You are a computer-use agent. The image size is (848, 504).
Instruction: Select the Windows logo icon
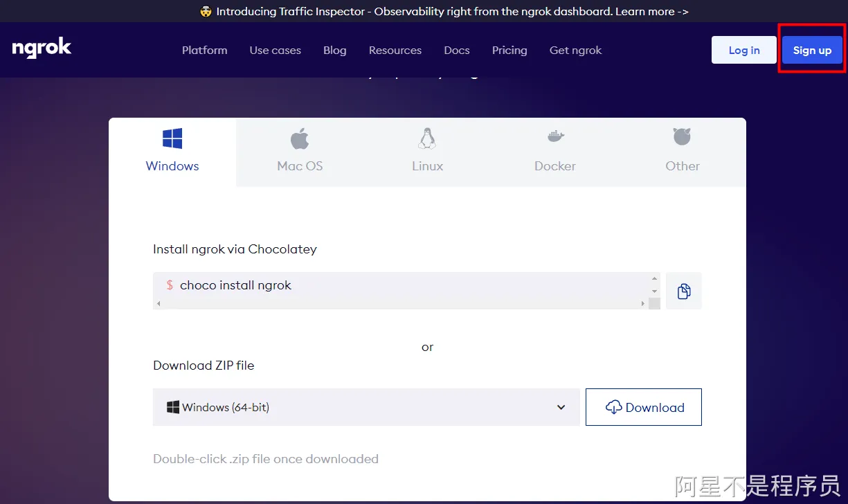[x=172, y=138]
